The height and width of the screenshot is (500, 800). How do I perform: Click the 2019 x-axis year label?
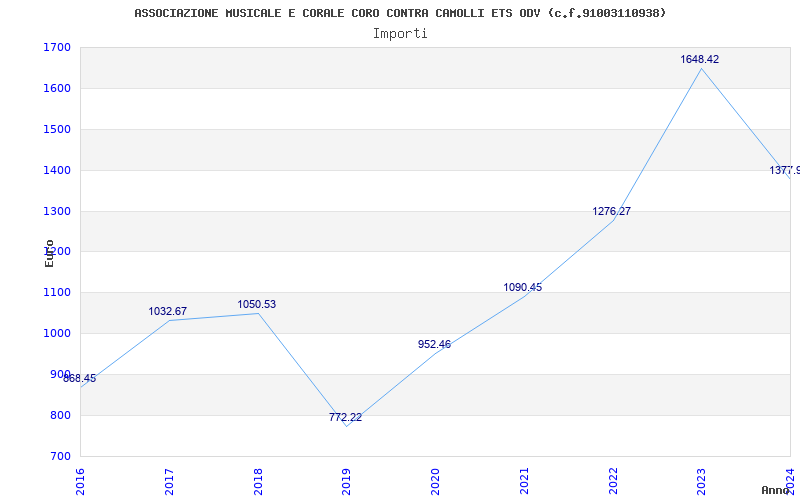coord(346,482)
